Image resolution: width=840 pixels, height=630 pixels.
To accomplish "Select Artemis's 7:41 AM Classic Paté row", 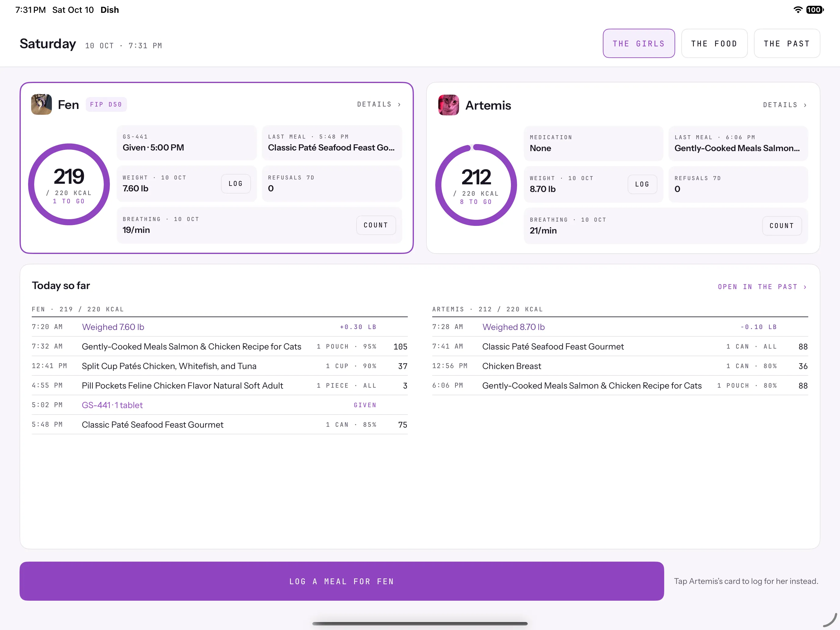I will (x=620, y=346).
